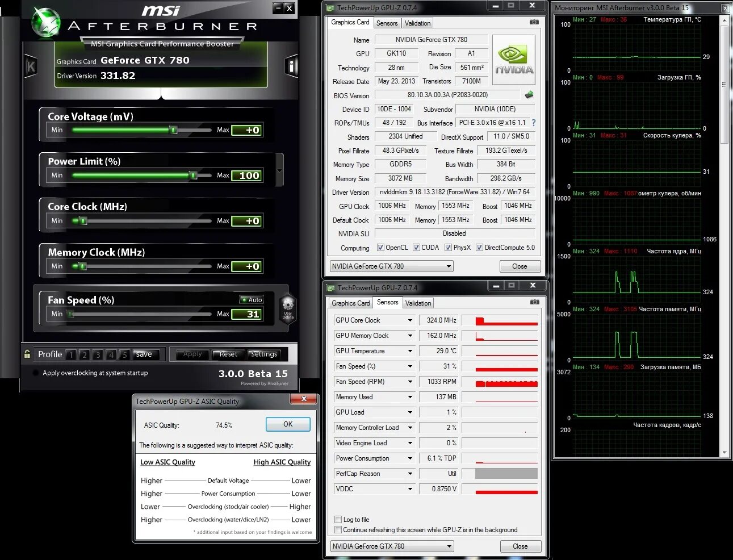Open Kombustor via the K side button
The width and height of the screenshot is (733, 560).
31,66
